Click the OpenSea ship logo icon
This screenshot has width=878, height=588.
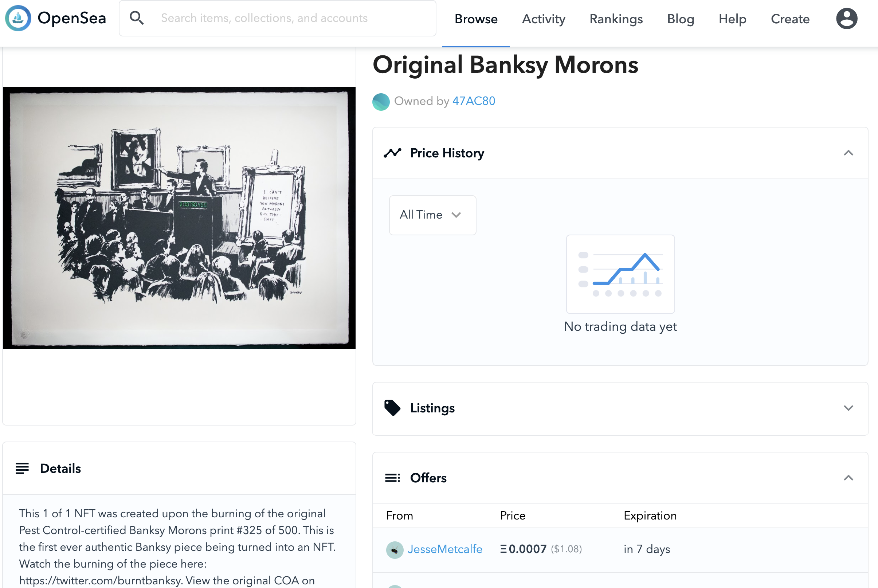click(x=18, y=18)
